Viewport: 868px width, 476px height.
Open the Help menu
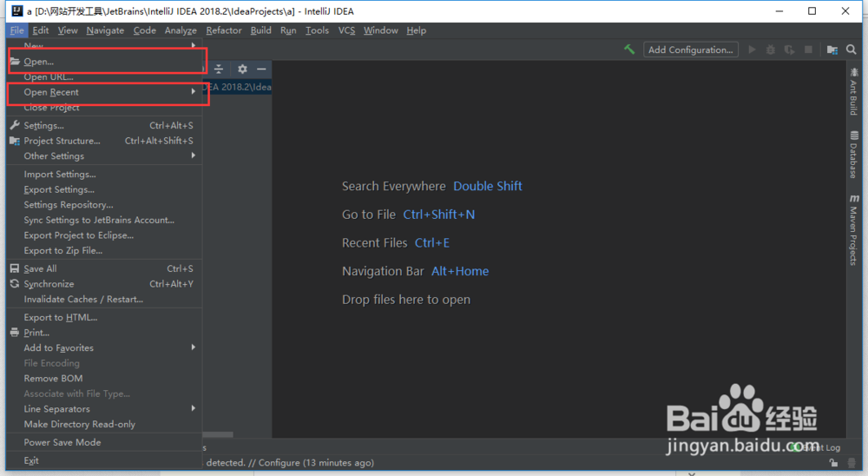point(417,30)
